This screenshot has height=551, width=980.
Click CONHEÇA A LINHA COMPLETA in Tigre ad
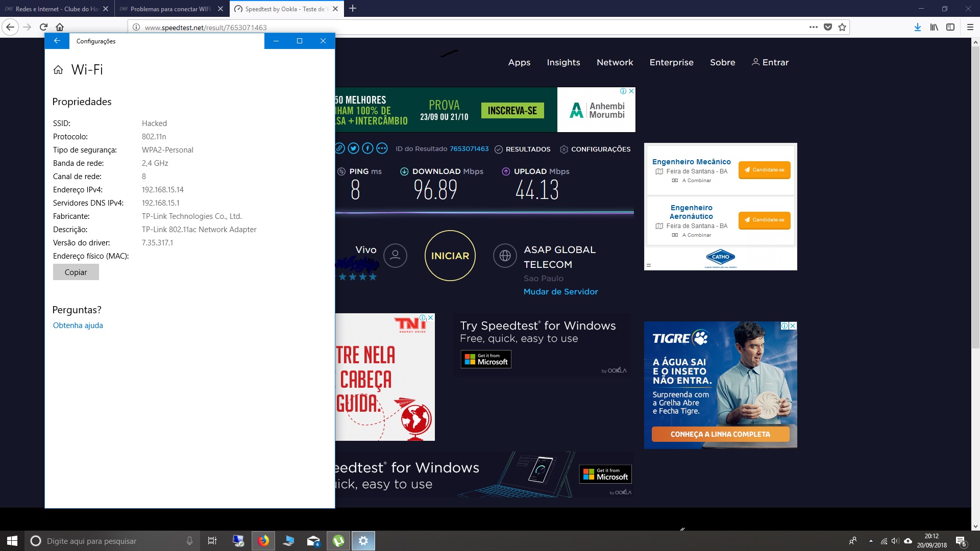[x=720, y=434]
